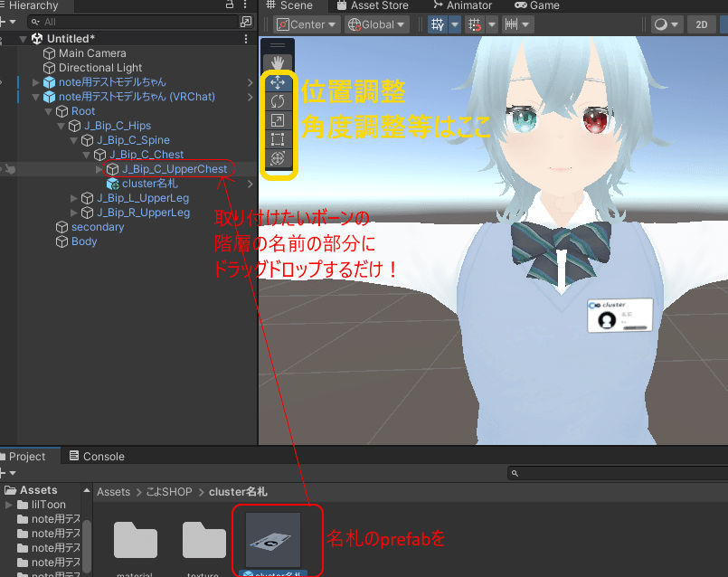The height and width of the screenshot is (577, 728).
Task: Open the grid visibility options dropdown
Action: (455, 24)
